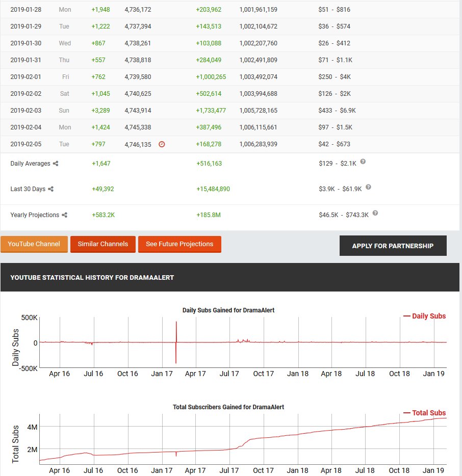Select the date 2019-02-02
Image resolution: width=462 pixels, height=476 pixels.
pos(26,93)
